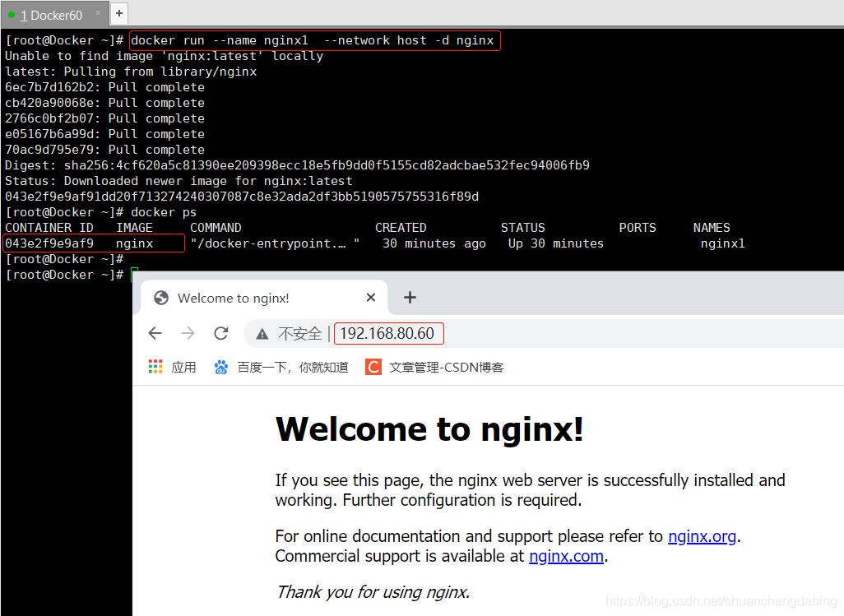Follow the nginx.com link
The width and height of the screenshot is (844, 616).
click(566, 556)
